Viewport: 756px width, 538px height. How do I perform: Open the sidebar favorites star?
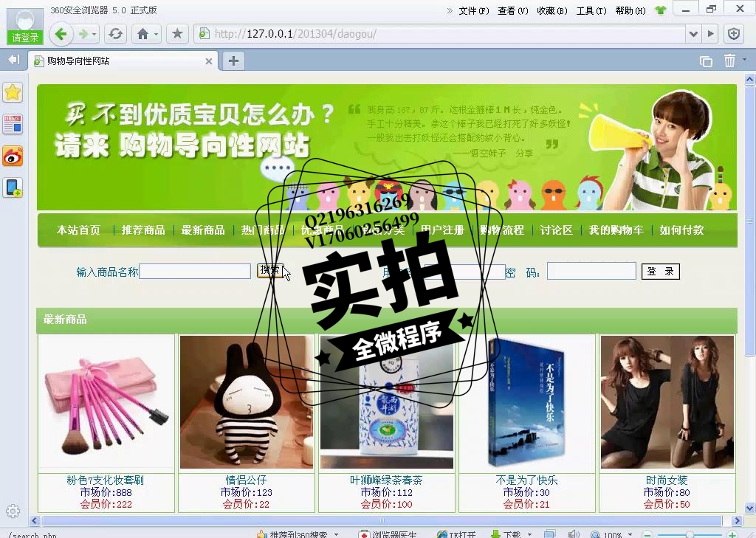point(13,92)
